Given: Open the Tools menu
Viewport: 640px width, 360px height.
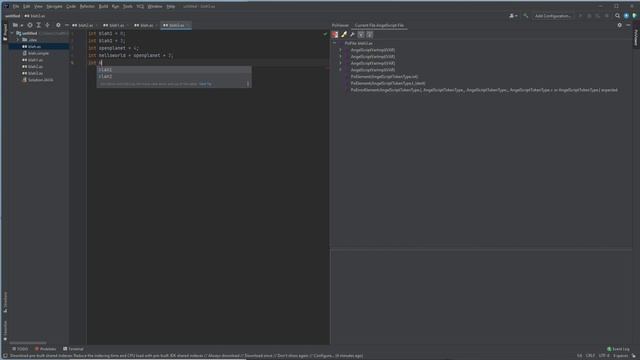Looking at the screenshot, I should 128,7.
